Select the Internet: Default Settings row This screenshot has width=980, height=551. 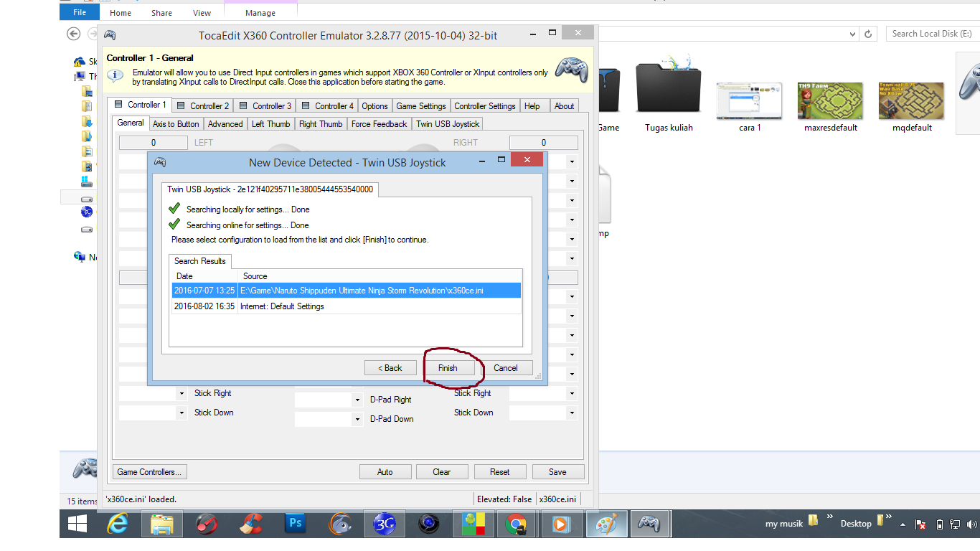click(347, 306)
